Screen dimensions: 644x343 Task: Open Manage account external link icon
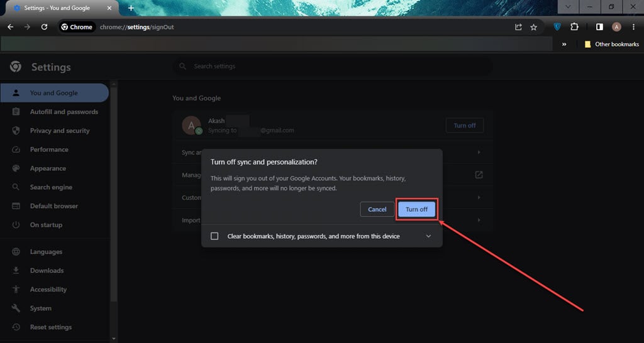coord(479,175)
